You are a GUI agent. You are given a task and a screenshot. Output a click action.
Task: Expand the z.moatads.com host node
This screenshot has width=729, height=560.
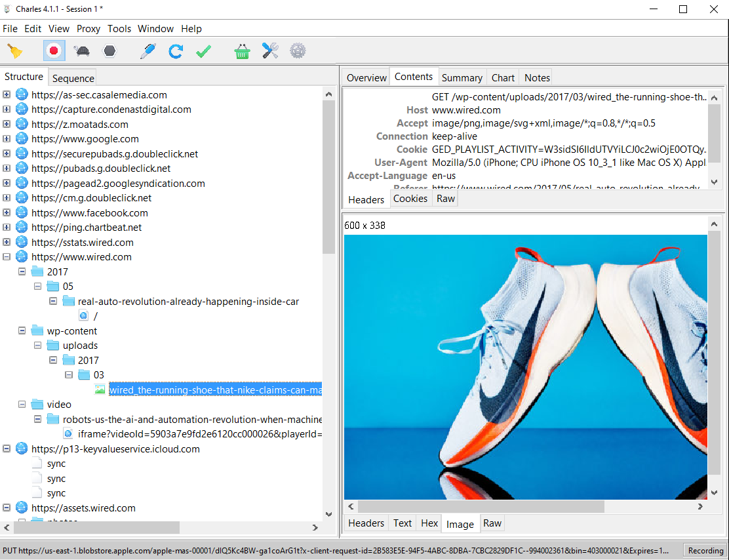7,124
